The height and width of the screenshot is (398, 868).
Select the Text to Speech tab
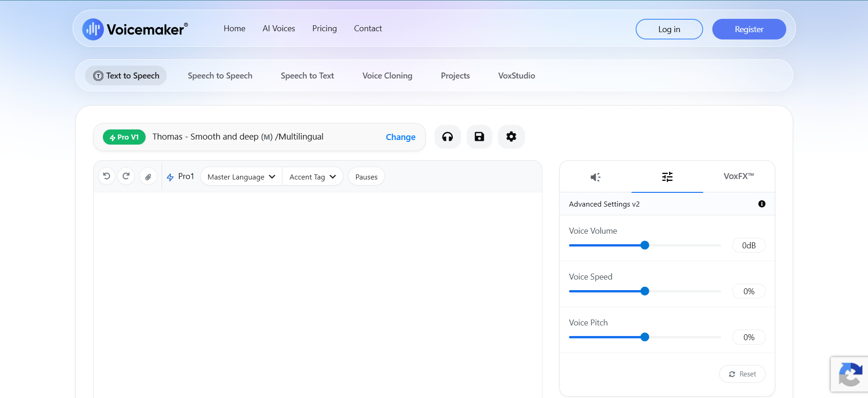point(126,76)
